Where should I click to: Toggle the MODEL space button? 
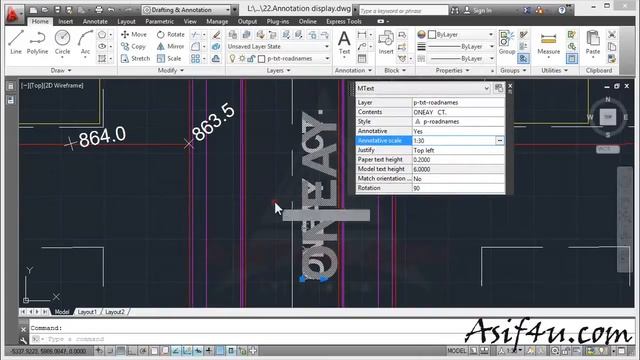pyautogui.click(x=456, y=351)
